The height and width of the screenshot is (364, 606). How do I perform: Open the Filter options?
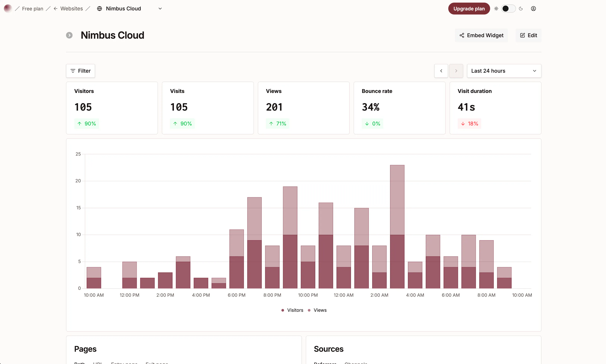coord(81,71)
